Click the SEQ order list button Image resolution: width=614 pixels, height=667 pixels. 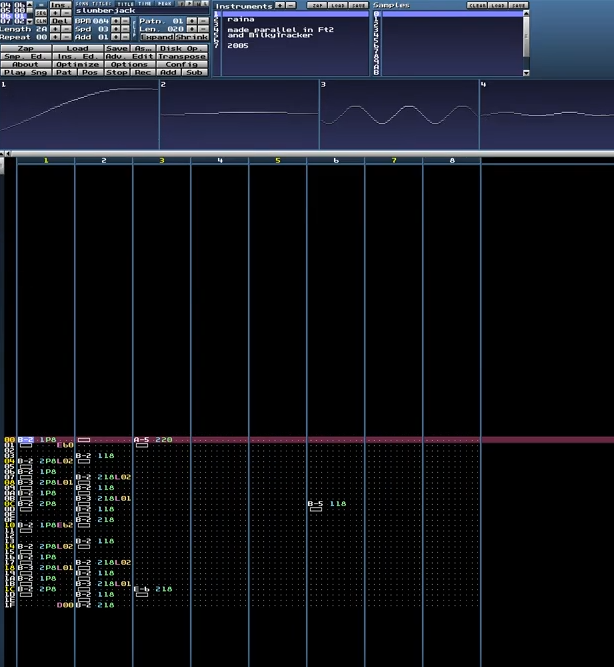[41, 13]
